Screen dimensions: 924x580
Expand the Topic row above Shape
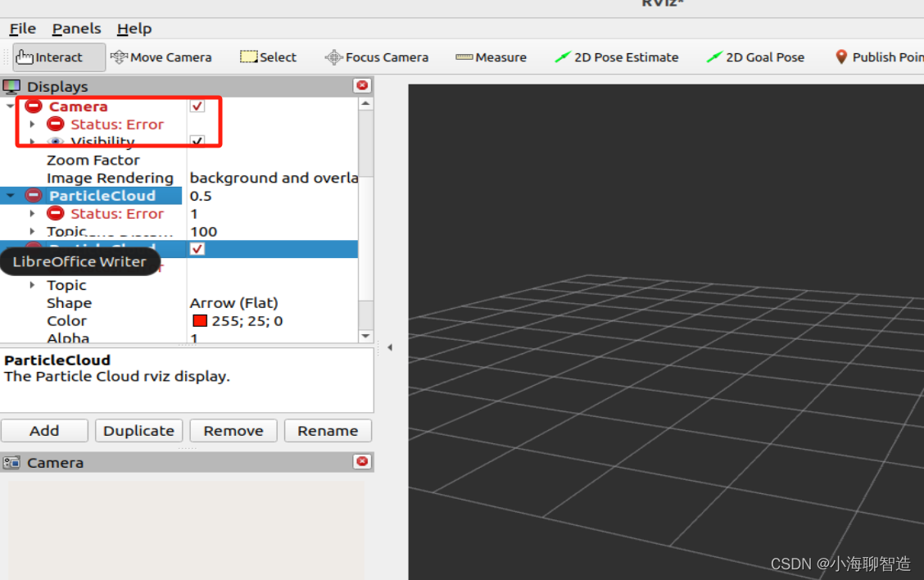[x=33, y=285]
